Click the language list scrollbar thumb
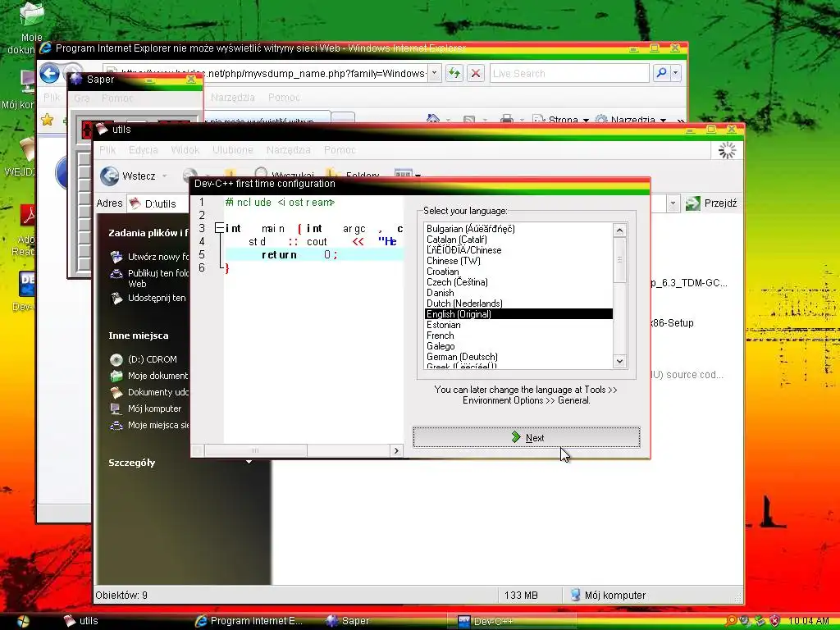The width and height of the screenshot is (840, 630). (x=619, y=259)
